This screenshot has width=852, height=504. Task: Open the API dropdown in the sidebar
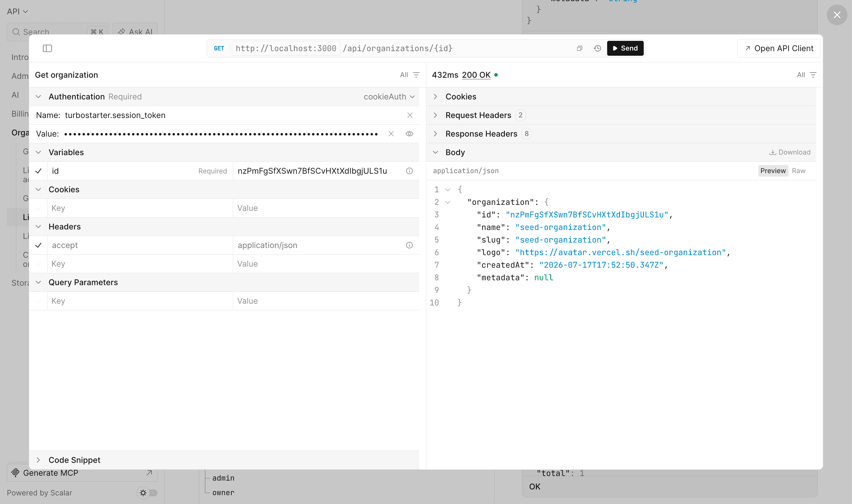(17, 11)
